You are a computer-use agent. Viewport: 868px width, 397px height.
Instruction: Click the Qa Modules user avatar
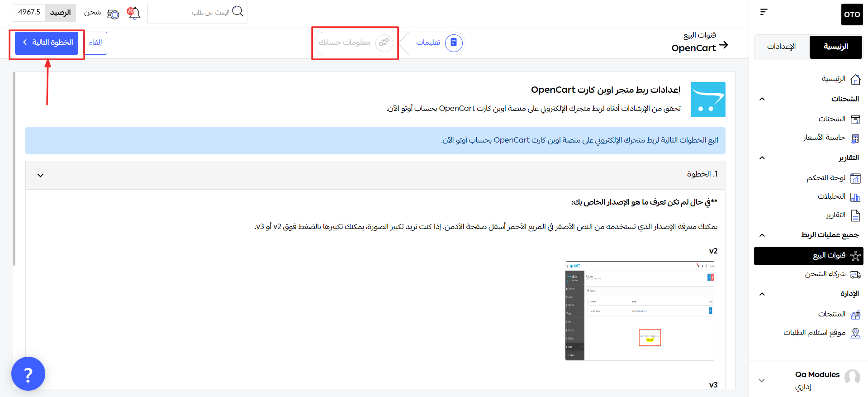point(852,377)
